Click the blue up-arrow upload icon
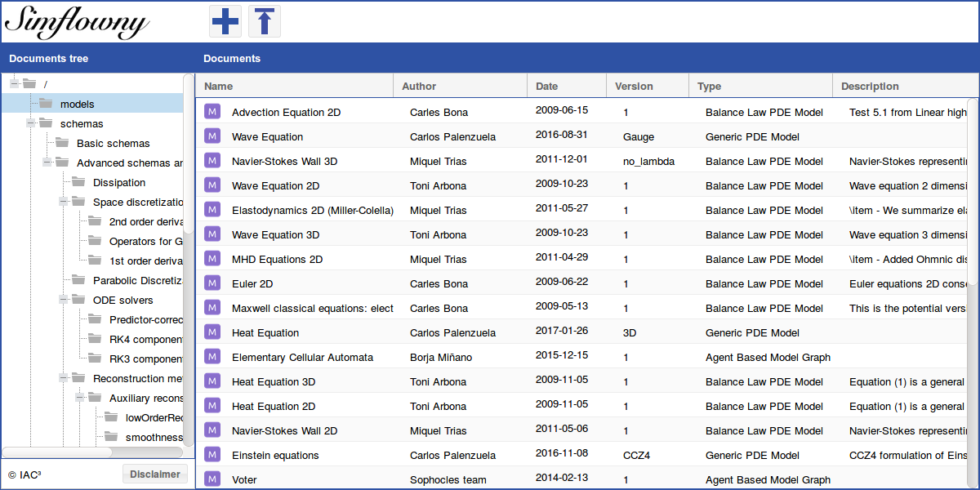This screenshot has width=980, height=490. click(x=264, y=21)
